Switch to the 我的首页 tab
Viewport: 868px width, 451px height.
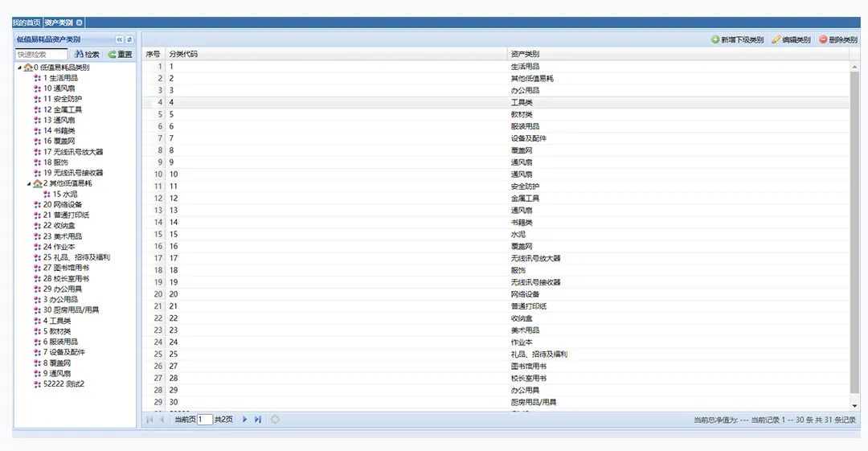point(27,23)
